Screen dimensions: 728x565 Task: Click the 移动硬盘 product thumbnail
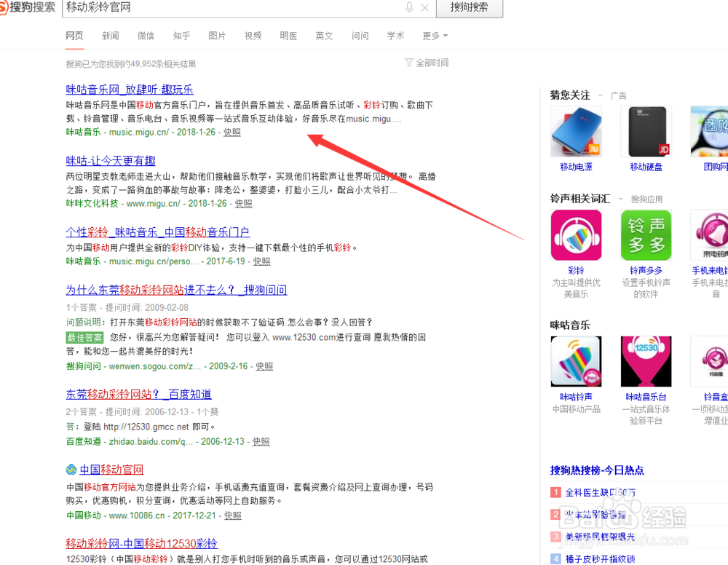click(x=646, y=131)
